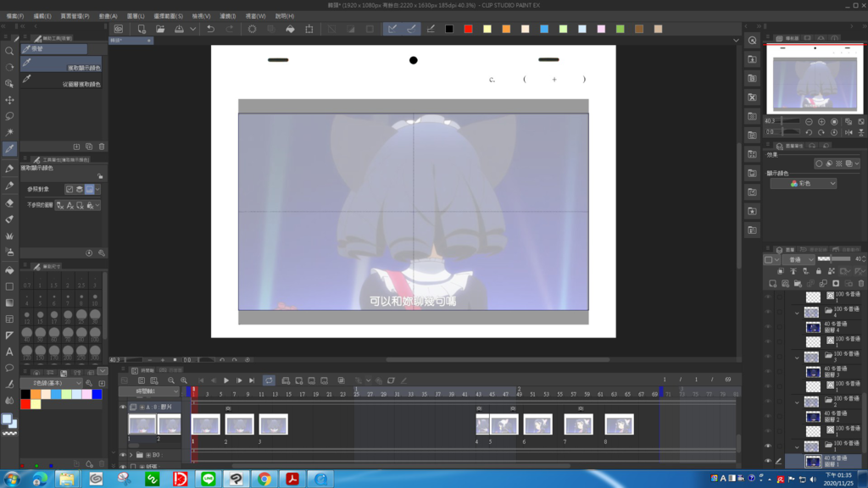The height and width of the screenshot is (488, 868).
Task: Pick the red swatch in command bar
Action: tap(468, 29)
